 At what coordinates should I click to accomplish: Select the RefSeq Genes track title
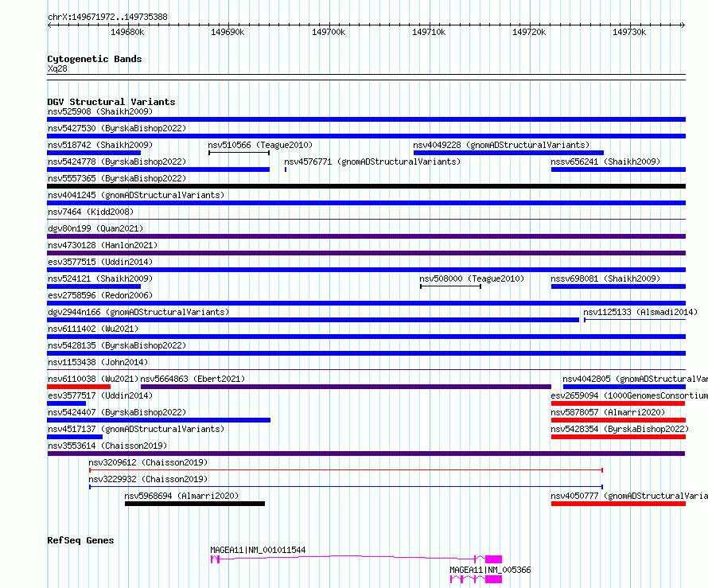tap(80, 540)
